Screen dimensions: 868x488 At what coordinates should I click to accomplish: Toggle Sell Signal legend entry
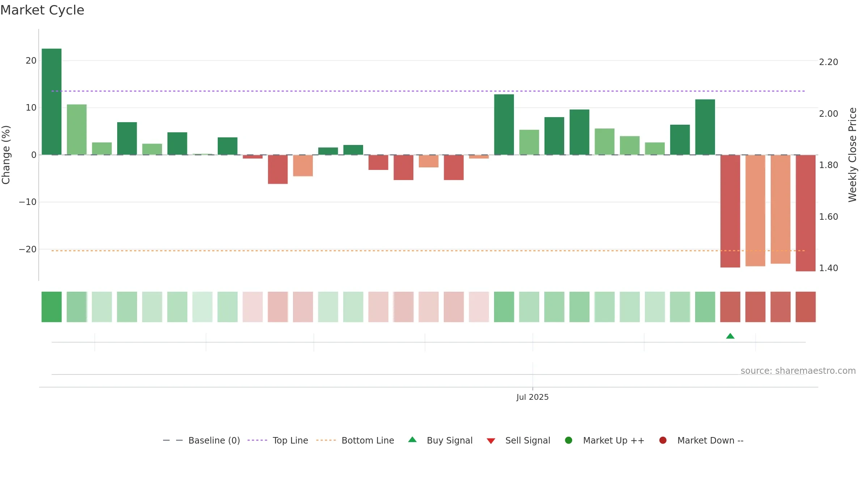518,440
